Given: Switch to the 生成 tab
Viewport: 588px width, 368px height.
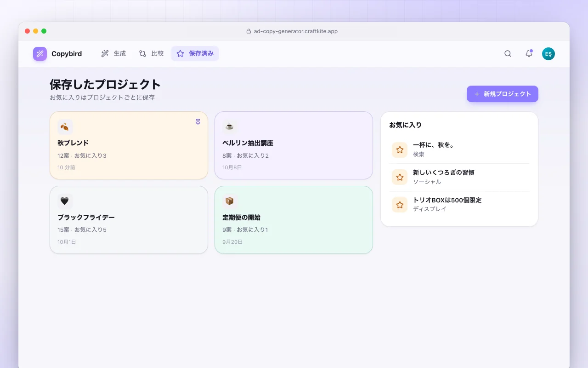Looking at the screenshot, I should (x=113, y=54).
